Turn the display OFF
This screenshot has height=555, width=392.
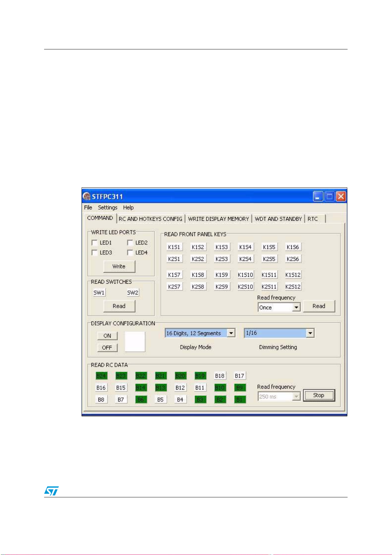[107, 347]
